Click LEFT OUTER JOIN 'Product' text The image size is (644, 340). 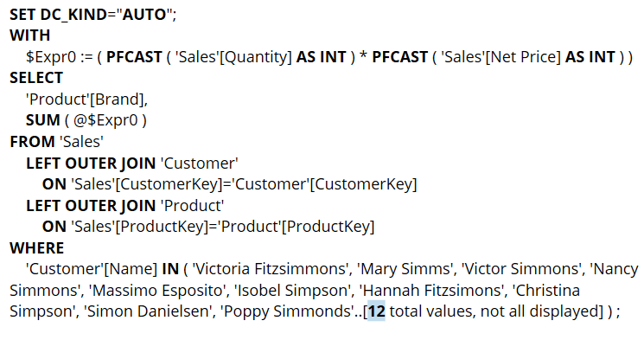pos(125,206)
